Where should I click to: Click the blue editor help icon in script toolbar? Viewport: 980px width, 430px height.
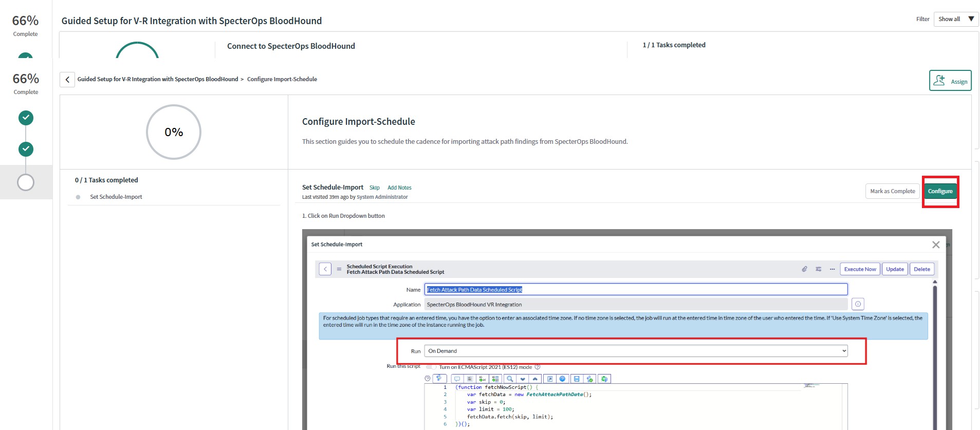pos(562,379)
